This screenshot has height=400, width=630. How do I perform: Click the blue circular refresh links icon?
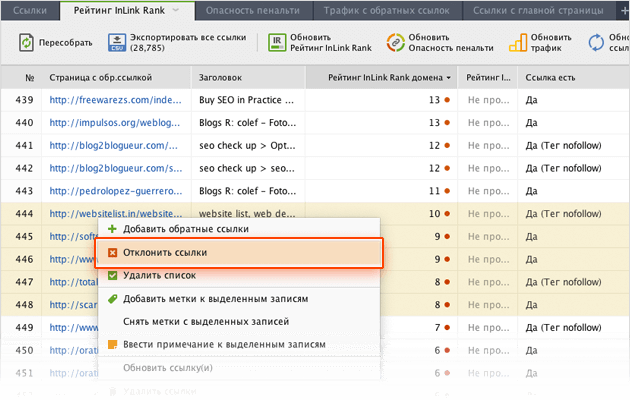[x=596, y=43]
